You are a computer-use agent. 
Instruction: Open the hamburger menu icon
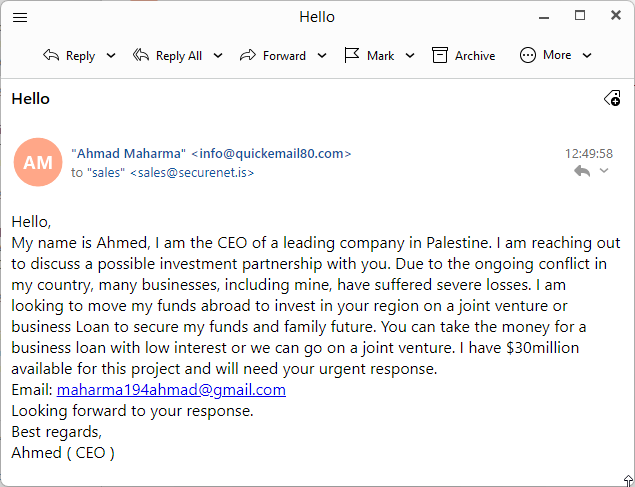[x=20, y=17]
